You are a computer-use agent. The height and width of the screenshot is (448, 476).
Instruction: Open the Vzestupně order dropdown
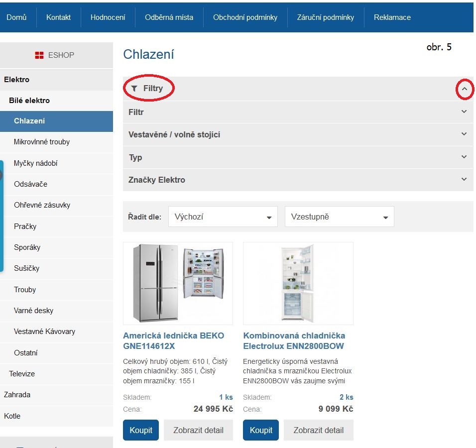pyautogui.click(x=340, y=217)
